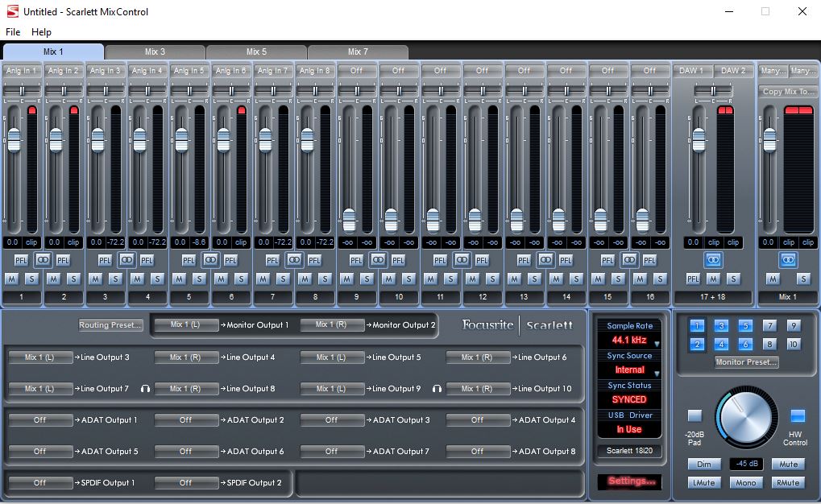Screen dimensions: 821x504
Task: Enable PFL on DAW channel 17 + 18
Action: coord(693,279)
